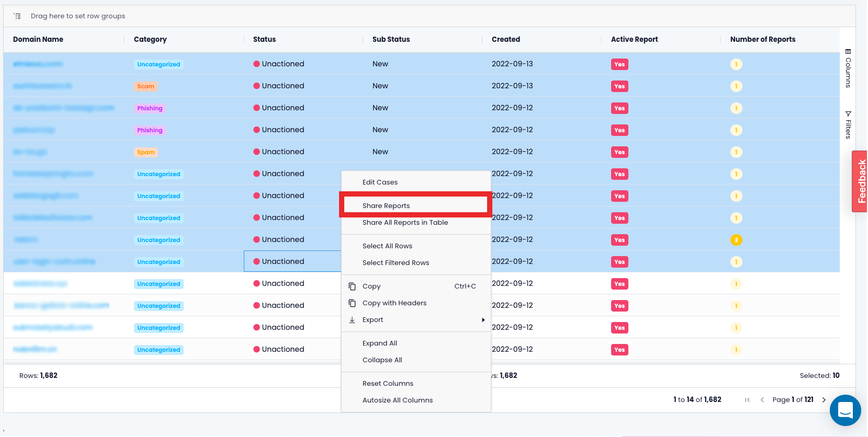
Task: Sort by Domain Name column header
Action: click(38, 39)
